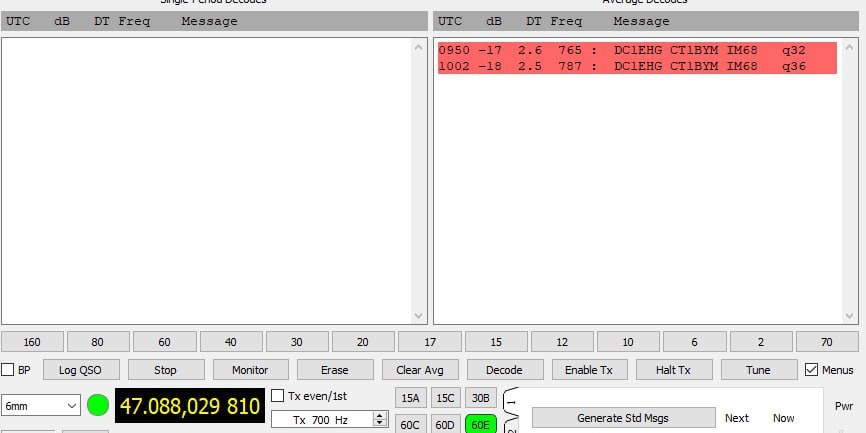Select the 30B submode button
866x433 pixels.
(480, 398)
